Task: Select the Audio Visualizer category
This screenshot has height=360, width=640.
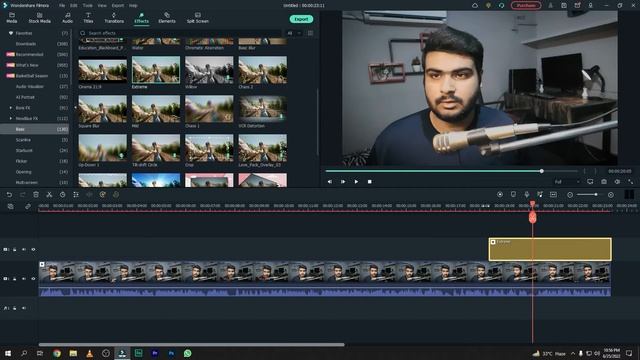Action: click(29, 87)
